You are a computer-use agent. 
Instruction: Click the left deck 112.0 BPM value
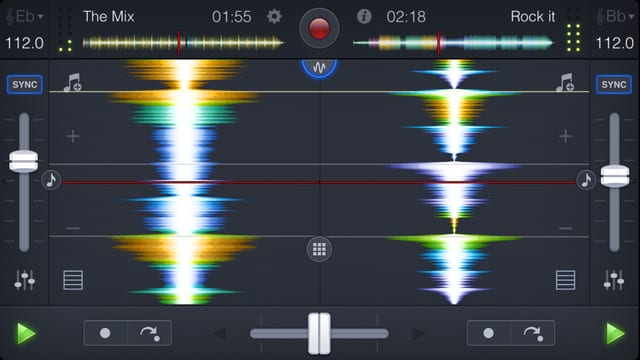coord(24,43)
